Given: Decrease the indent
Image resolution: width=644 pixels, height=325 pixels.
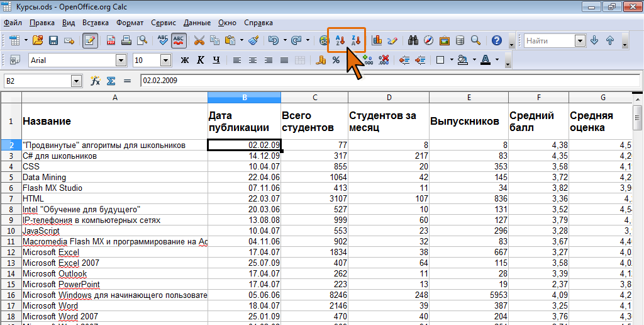Looking at the screenshot, I should pos(404,60).
